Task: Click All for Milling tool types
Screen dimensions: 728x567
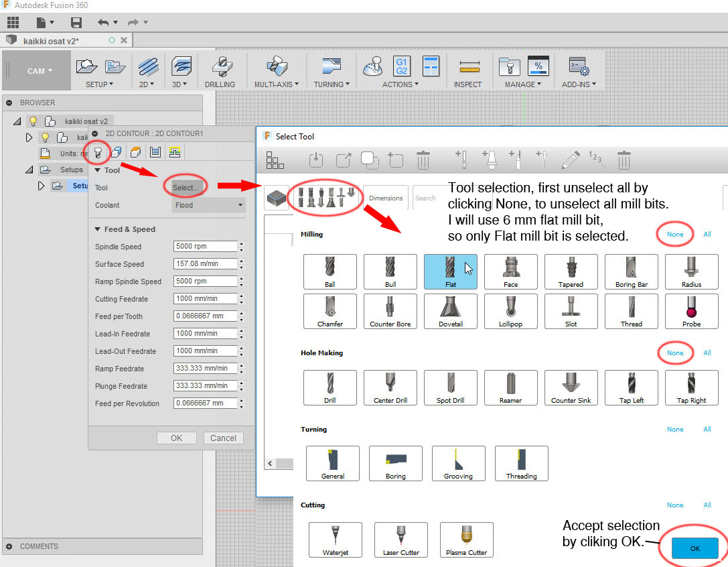Action: (707, 234)
